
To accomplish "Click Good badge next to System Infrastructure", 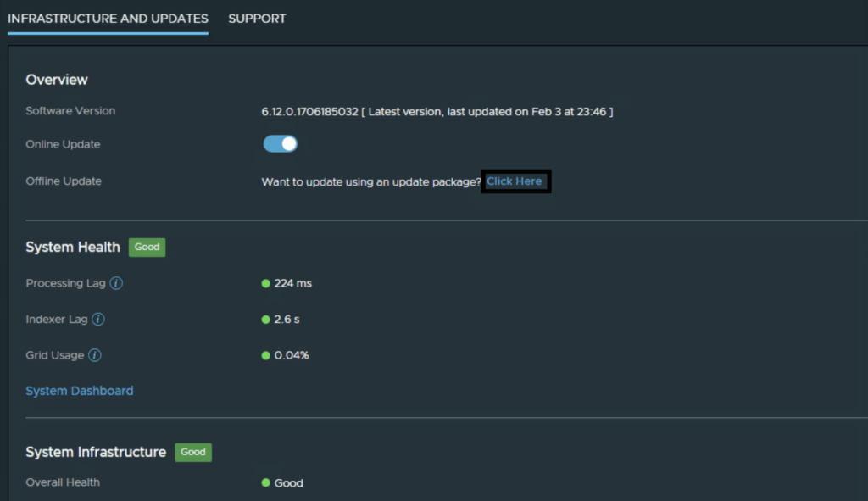I will [193, 452].
